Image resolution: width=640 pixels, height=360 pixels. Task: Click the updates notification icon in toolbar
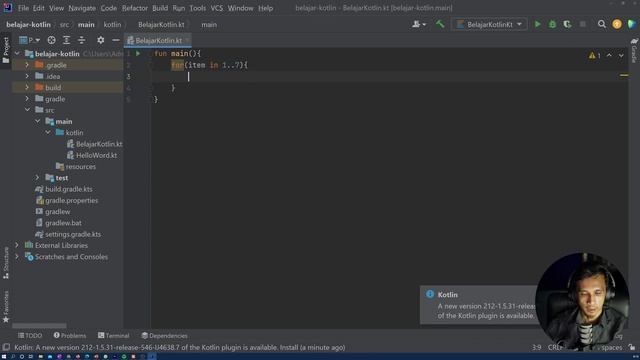[x=617, y=24]
